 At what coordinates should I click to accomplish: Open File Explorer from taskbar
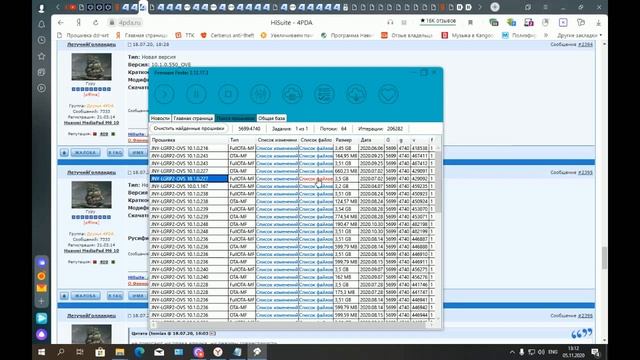[120, 352]
